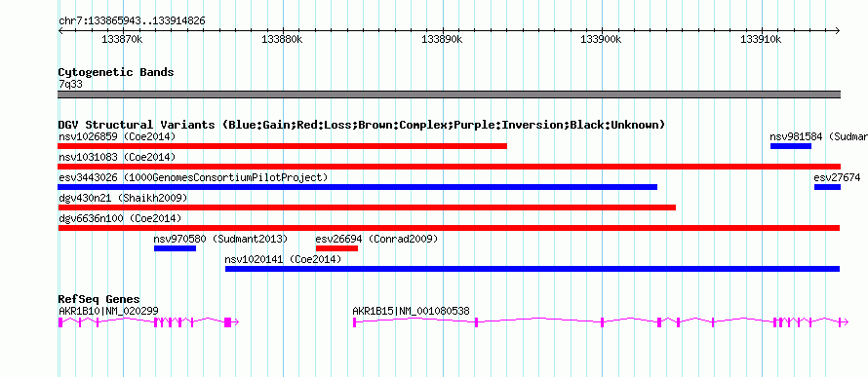Click the RefSeq Genes track title
Viewport: 868px width, 377px height.
coord(99,299)
